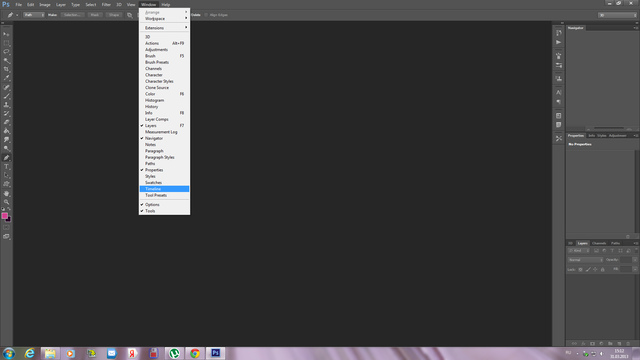Open the Path mode dropdown

(x=33, y=15)
